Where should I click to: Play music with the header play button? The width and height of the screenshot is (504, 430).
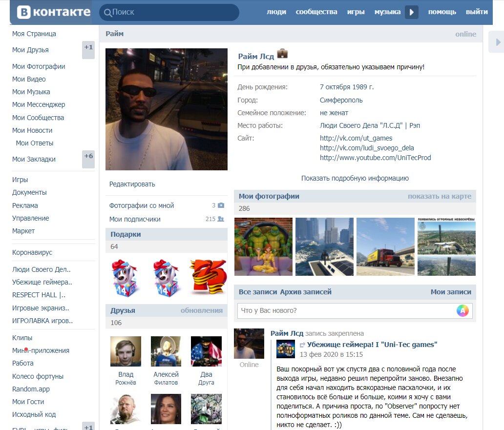(411, 12)
